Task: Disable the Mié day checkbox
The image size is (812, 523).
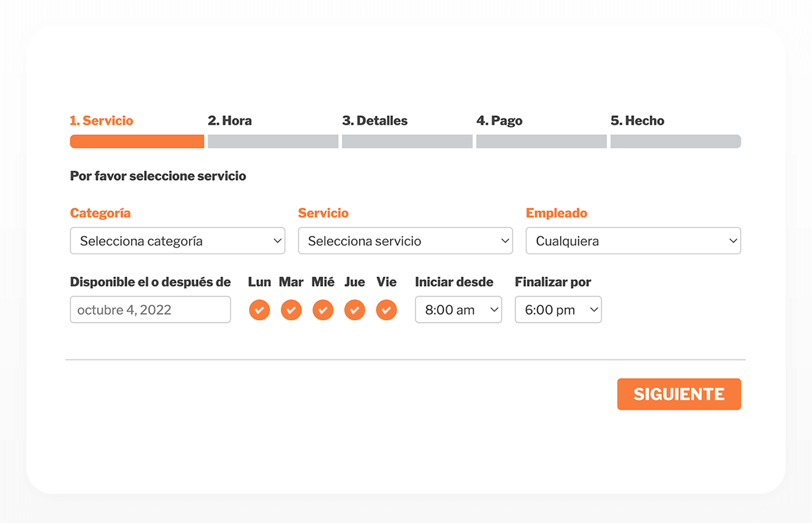Action: [323, 310]
